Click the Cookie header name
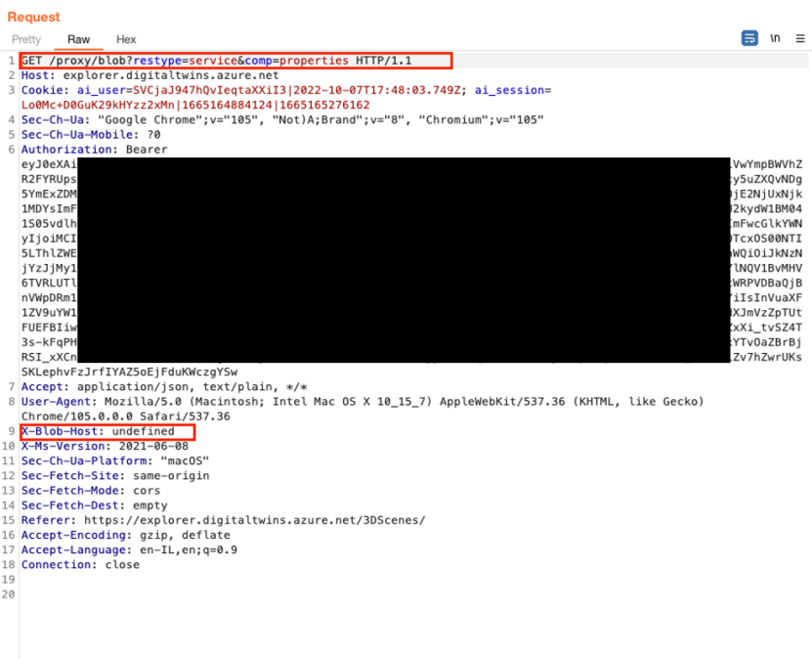This screenshot has height=659, width=812. (42, 90)
